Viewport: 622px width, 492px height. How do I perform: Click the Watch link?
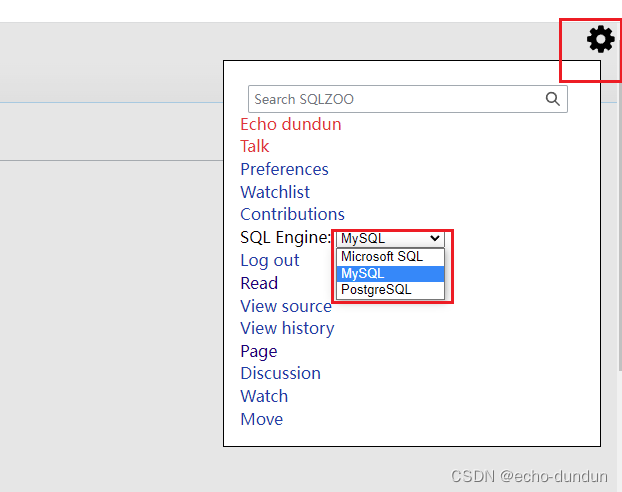click(264, 396)
